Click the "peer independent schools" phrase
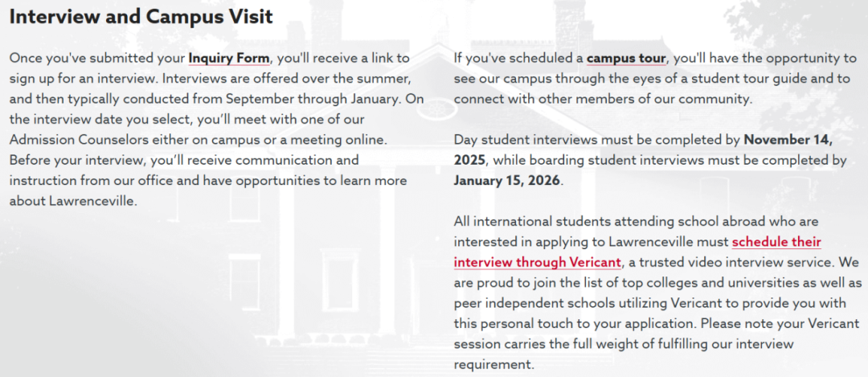 click(x=525, y=303)
